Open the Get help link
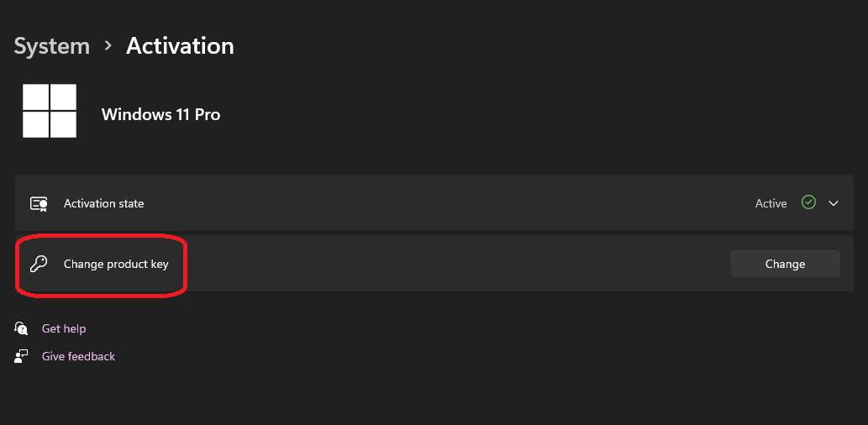Viewport: 868px width, 425px height. coord(64,328)
